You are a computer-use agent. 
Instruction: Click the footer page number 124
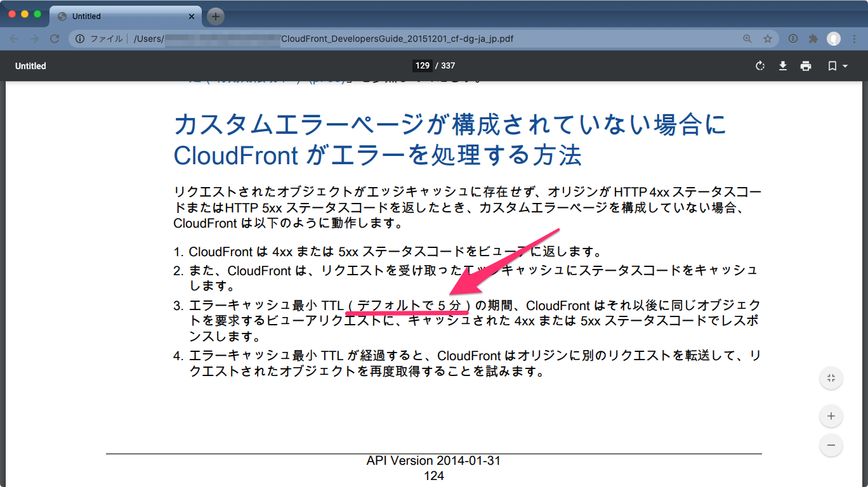pos(434,476)
